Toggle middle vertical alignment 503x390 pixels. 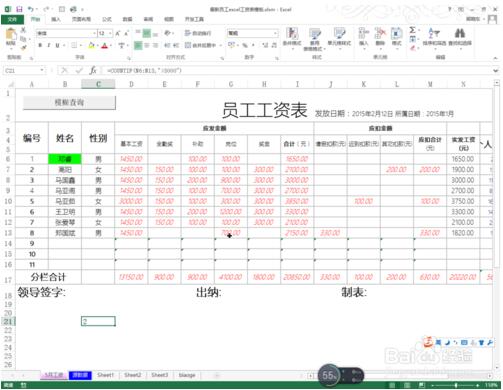pyautogui.click(x=147, y=33)
